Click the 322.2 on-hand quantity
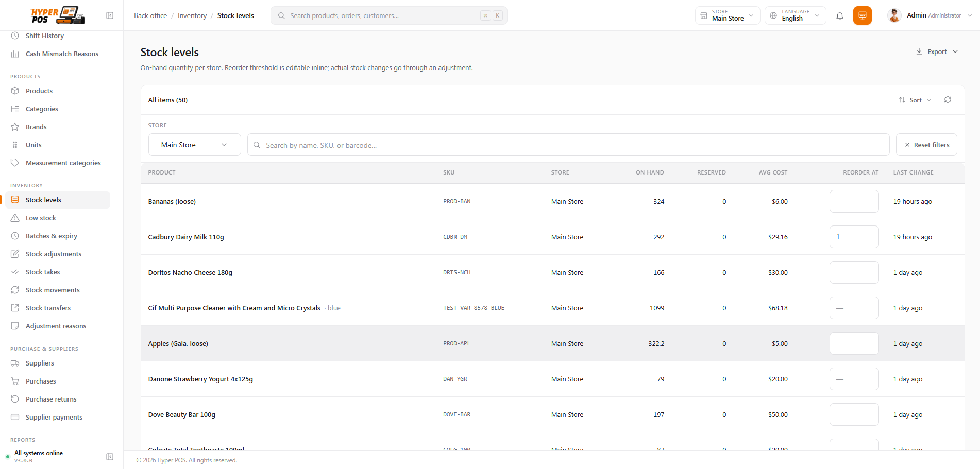 tap(656, 343)
